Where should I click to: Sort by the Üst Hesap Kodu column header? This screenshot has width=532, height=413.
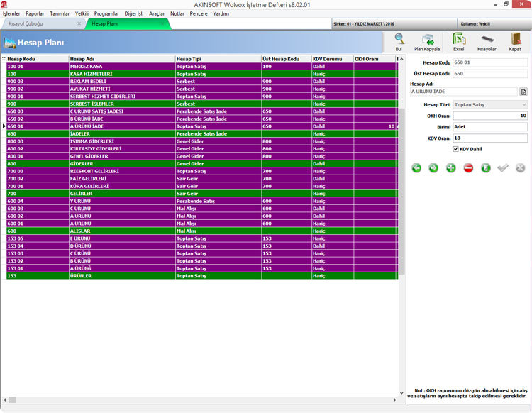(287, 59)
